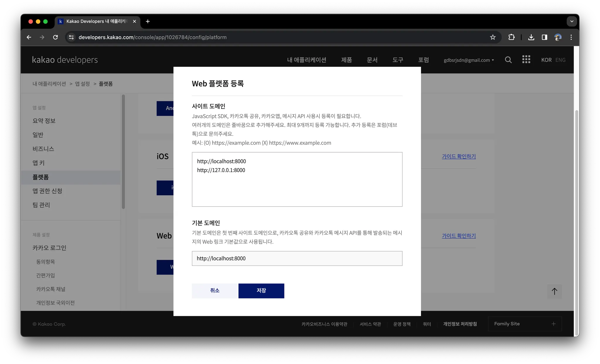This screenshot has width=600, height=364.
Task: Open the services grid icon menu
Action: pyautogui.click(x=526, y=59)
